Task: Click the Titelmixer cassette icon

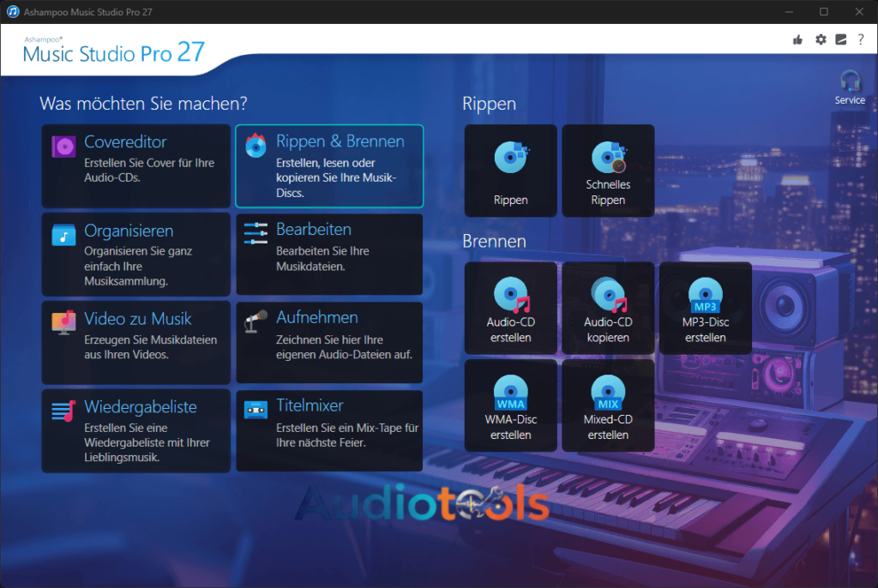Action: (256, 411)
